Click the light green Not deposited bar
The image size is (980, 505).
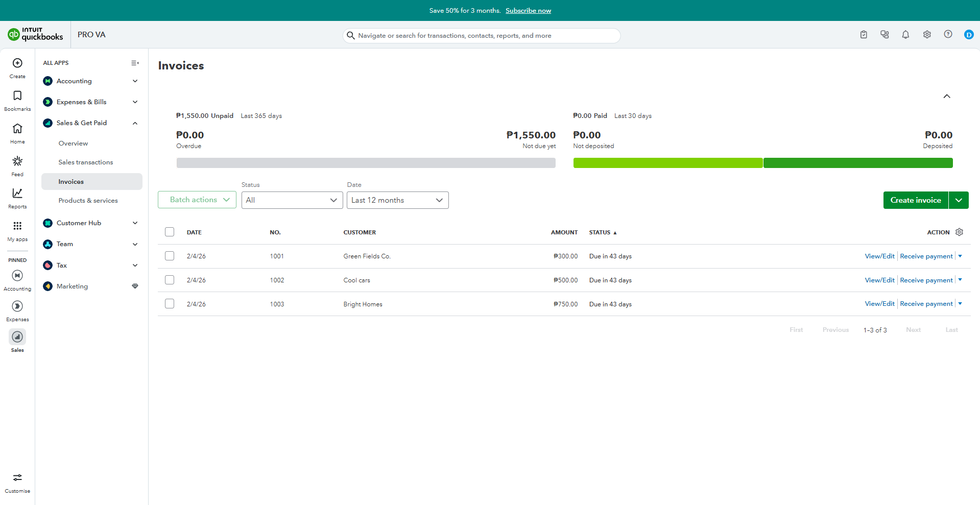coord(668,163)
